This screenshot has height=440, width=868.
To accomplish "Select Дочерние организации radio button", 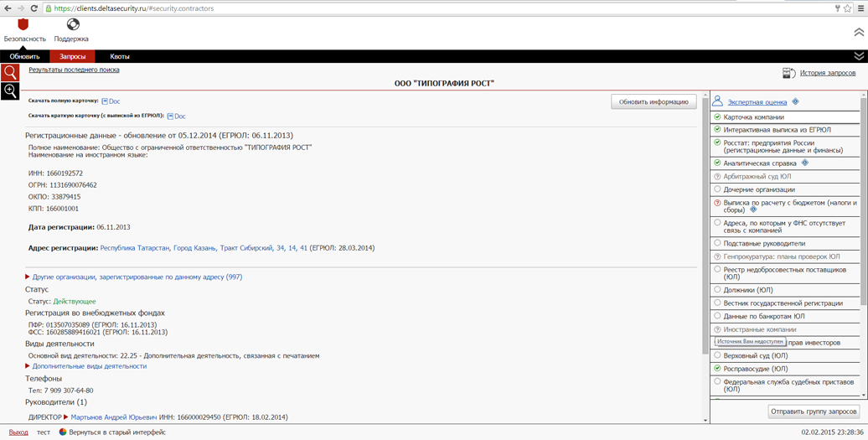I will tap(717, 189).
